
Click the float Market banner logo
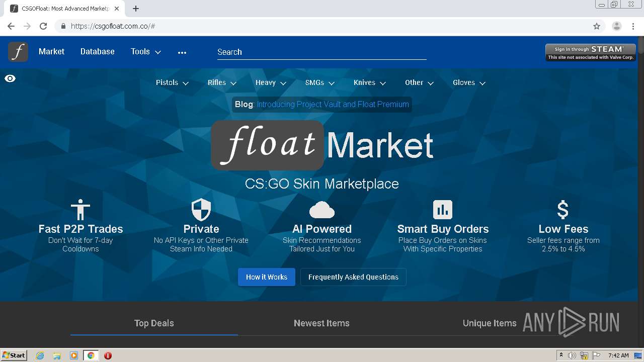(322, 145)
